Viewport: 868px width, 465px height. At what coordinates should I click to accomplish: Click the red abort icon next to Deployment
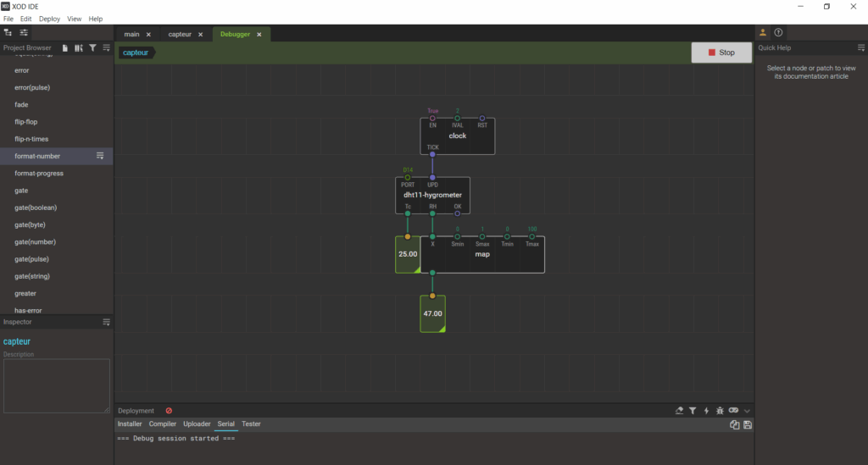coord(169,411)
